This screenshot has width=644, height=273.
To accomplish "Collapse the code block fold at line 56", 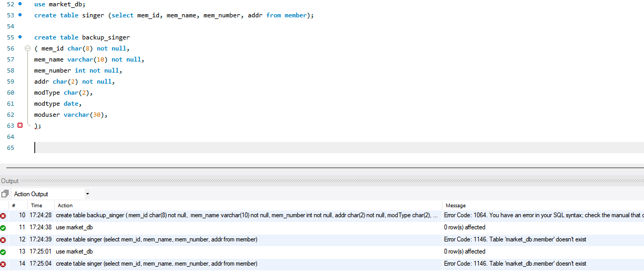I will [x=28, y=48].
